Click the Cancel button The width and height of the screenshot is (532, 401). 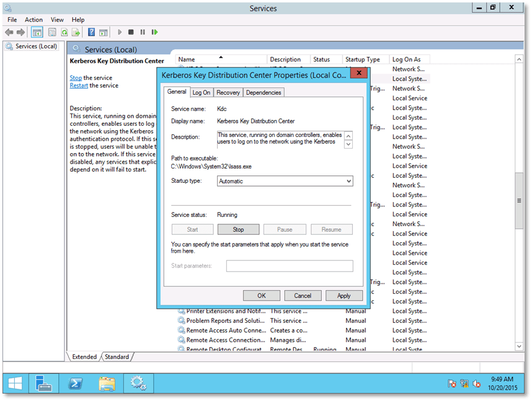[x=303, y=296]
